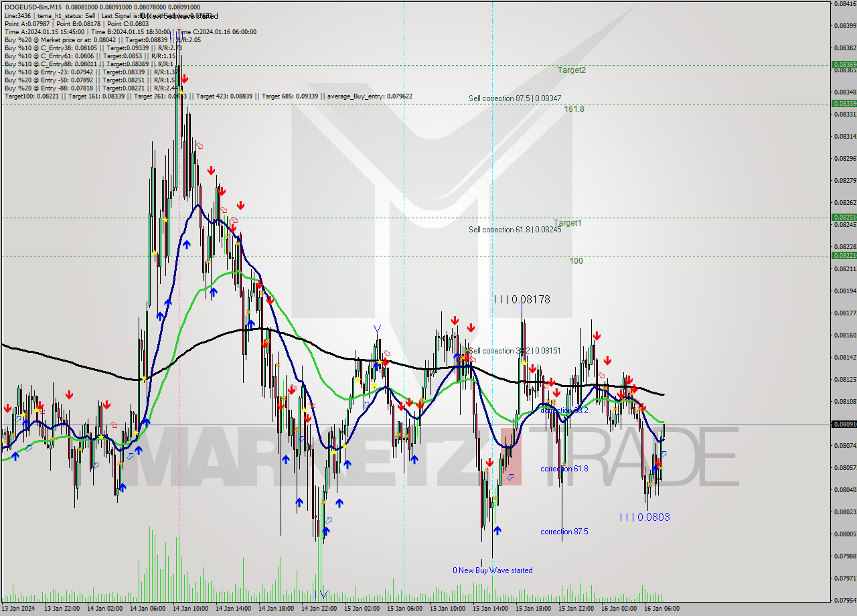Click the 0.08296 price axis label

click(x=845, y=158)
